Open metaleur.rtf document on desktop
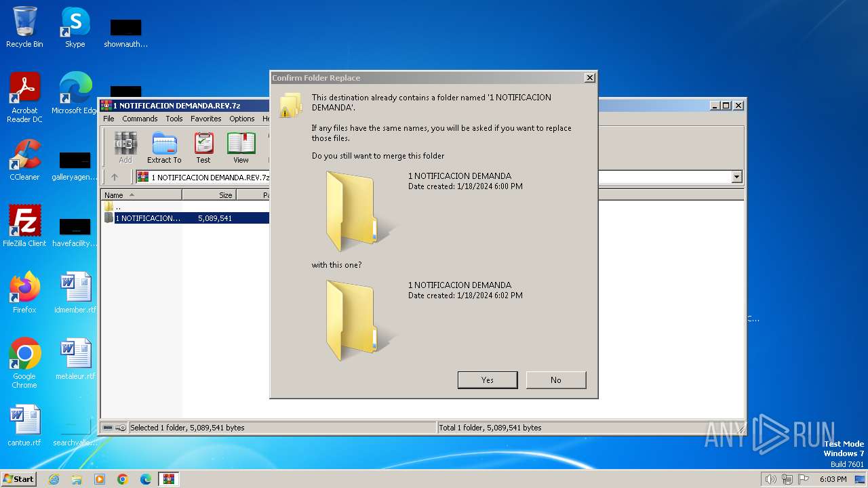 click(75, 359)
